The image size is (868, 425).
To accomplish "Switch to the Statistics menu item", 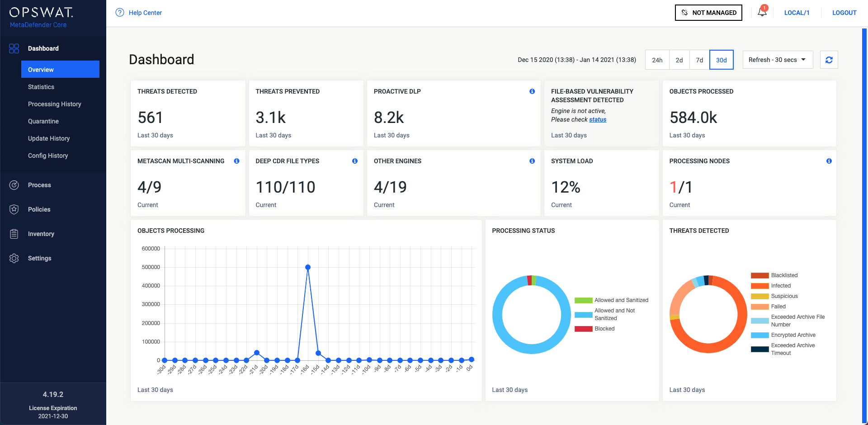I will coord(41,87).
